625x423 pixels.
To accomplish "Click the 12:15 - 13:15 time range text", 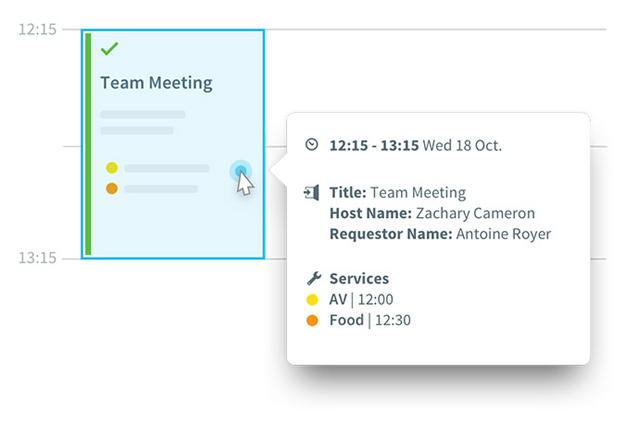I will (374, 146).
